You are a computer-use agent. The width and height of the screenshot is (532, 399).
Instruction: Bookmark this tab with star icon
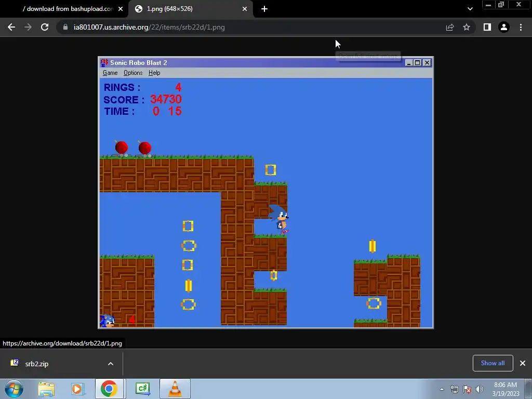pos(467,27)
